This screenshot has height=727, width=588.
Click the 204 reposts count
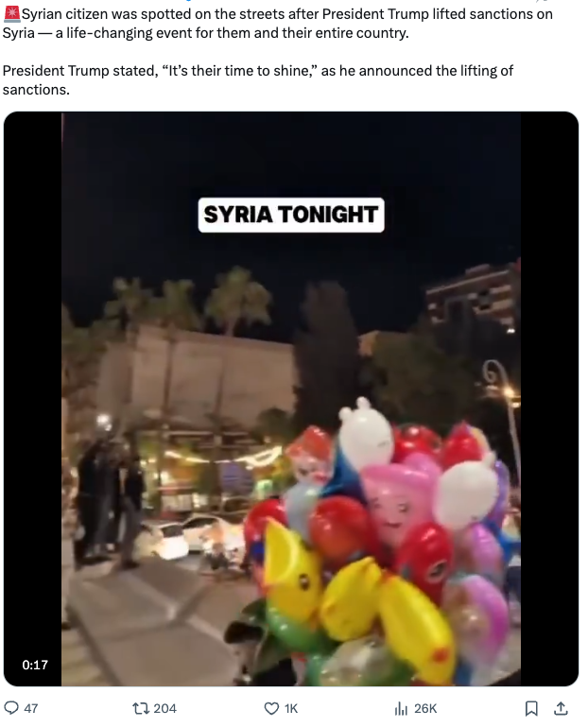(x=164, y=708)
